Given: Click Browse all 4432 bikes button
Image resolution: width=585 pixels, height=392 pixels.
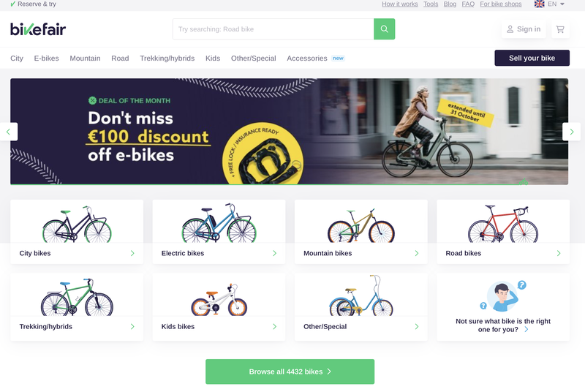Looking at the screenshot, I should click(290, 372).
